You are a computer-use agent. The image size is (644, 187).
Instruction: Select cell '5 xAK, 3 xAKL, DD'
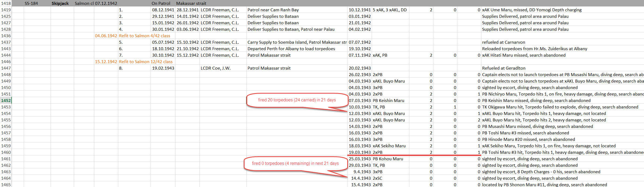point(390,10)
